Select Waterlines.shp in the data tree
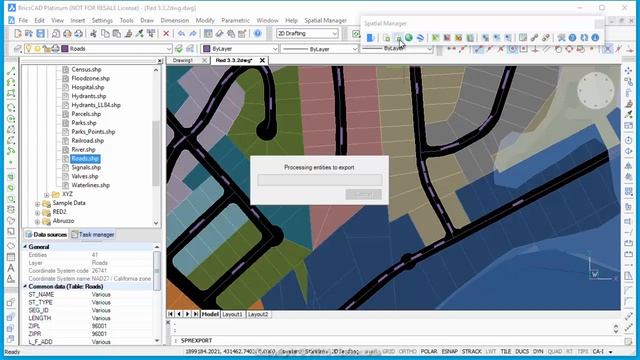 pos(90,185)
